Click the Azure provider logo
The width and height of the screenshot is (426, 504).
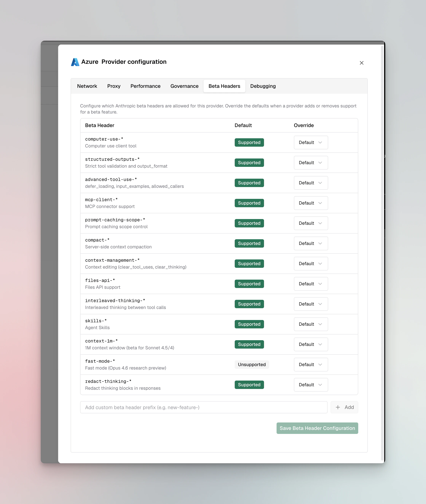pos(75,62)
